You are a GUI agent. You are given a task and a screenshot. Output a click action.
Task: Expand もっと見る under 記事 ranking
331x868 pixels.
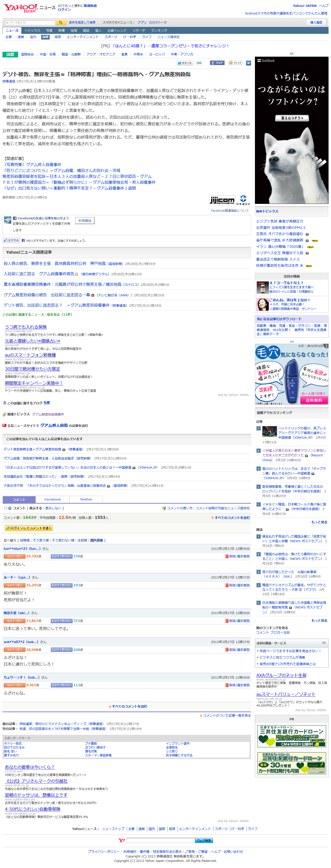(x=319, y=522)
